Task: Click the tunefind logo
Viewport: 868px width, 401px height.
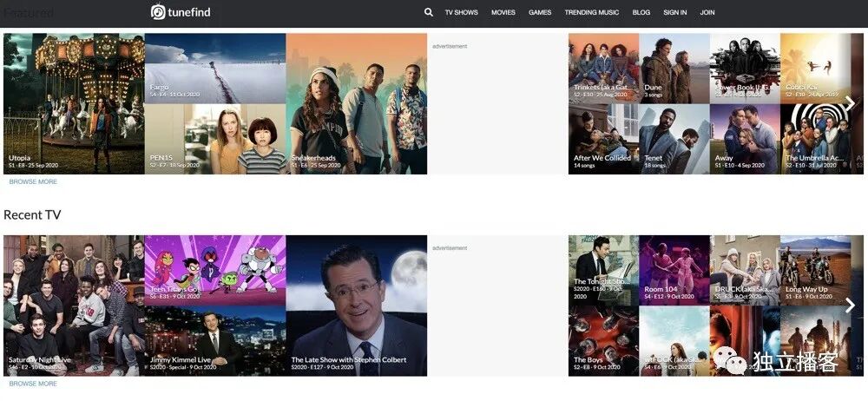Action: point(181,11)
